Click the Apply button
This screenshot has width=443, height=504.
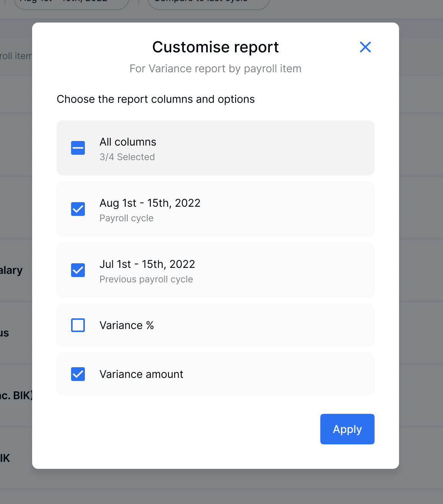point(347,429)
